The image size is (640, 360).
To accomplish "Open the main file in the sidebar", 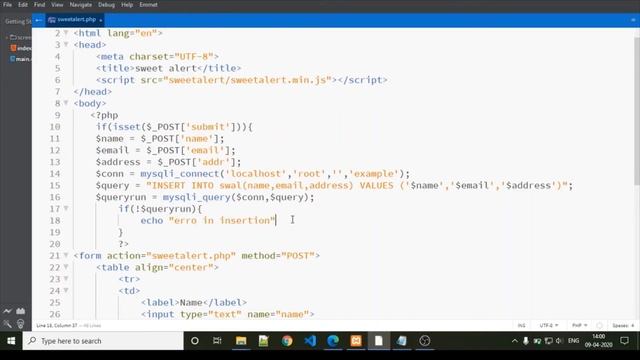I will [x=20, y=59].
